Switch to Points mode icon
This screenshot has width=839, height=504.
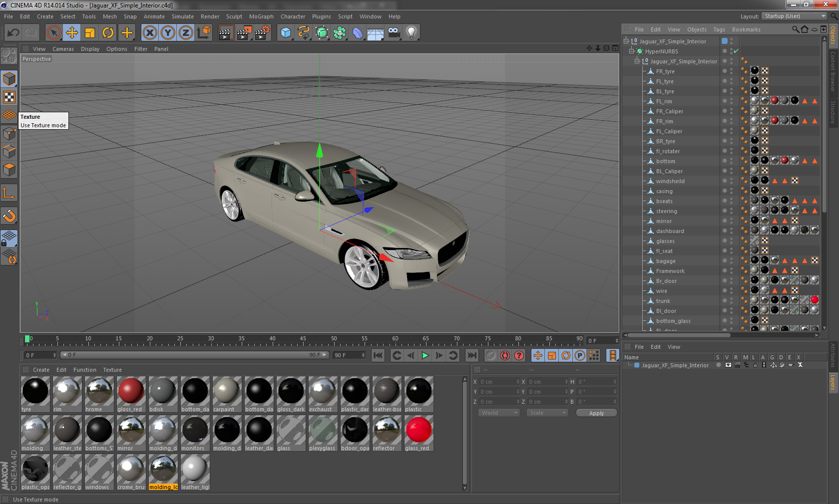(9, 133)
